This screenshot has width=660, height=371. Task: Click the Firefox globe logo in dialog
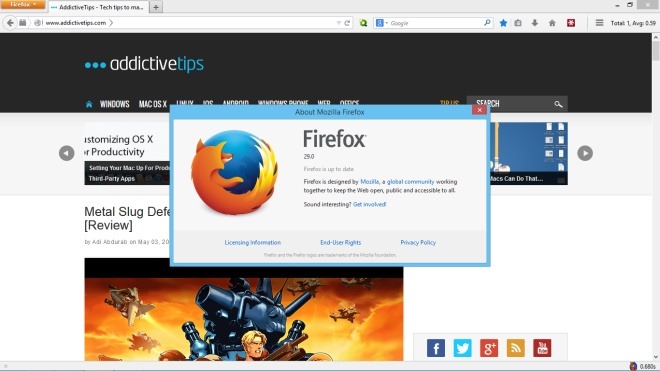click(234, 173)
